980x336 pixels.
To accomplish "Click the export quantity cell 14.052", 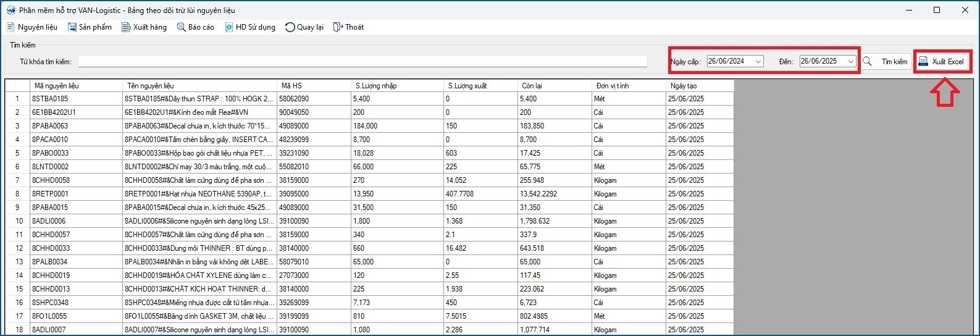I will pyautogui.click(x=481, y=180).
